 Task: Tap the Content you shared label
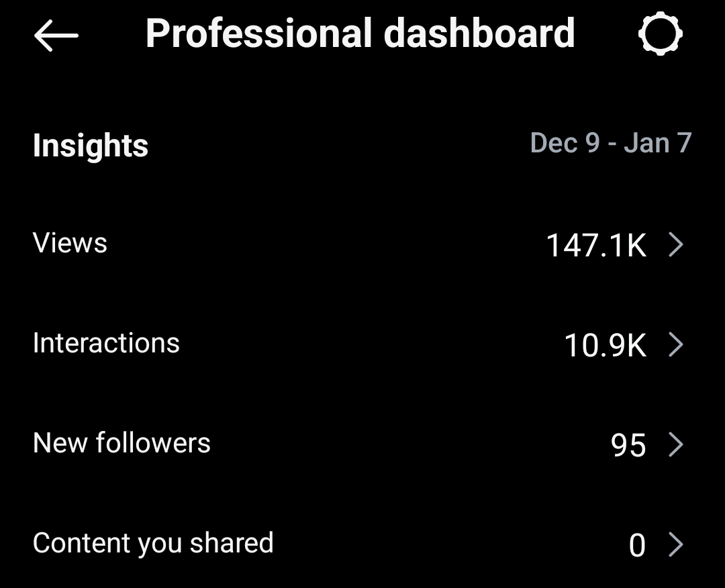[153, 543]
